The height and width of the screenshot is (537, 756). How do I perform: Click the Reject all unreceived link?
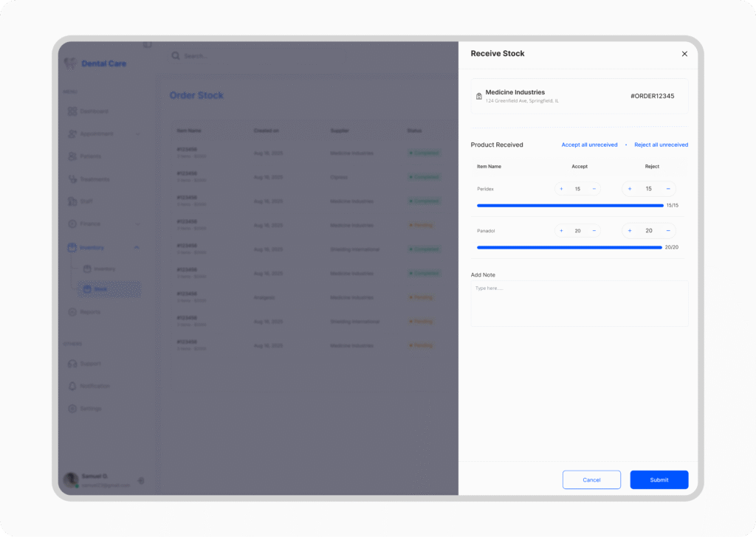661,145
